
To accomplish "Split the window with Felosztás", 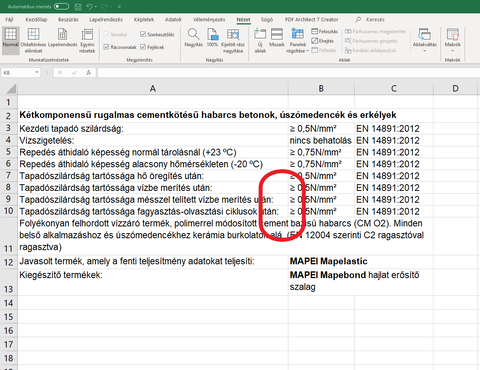I will 325,31.
